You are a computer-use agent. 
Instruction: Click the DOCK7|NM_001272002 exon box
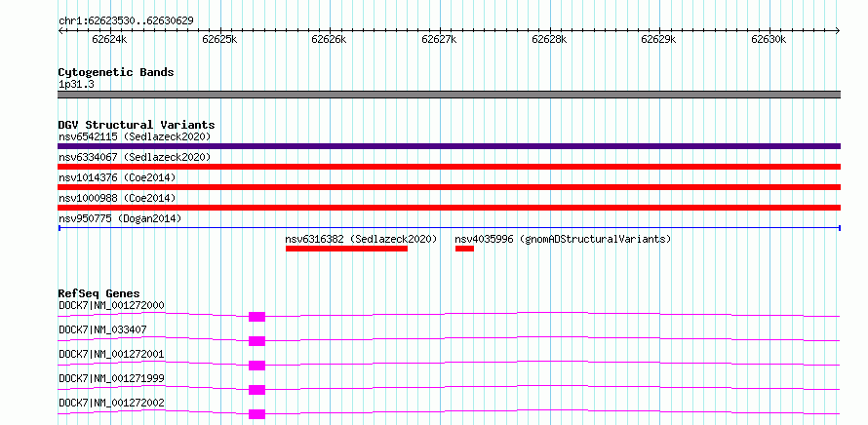point(256,414)
